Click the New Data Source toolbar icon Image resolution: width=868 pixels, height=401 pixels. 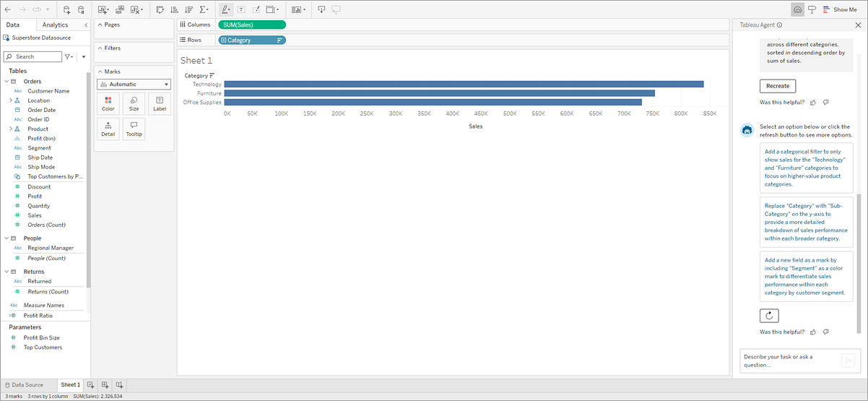66,9
